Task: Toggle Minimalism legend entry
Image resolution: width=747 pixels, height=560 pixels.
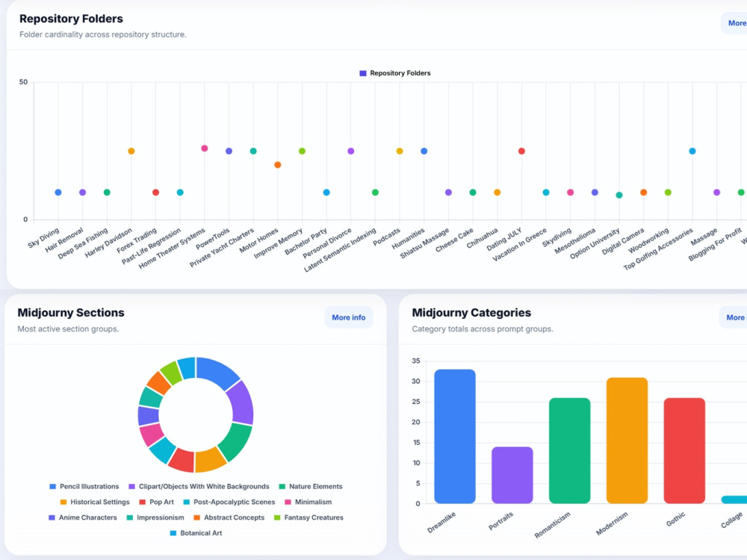Action: 309,502
